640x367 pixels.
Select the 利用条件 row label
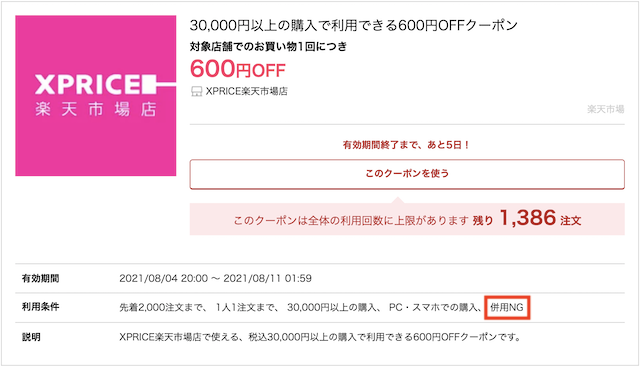[x=40, y=307]
